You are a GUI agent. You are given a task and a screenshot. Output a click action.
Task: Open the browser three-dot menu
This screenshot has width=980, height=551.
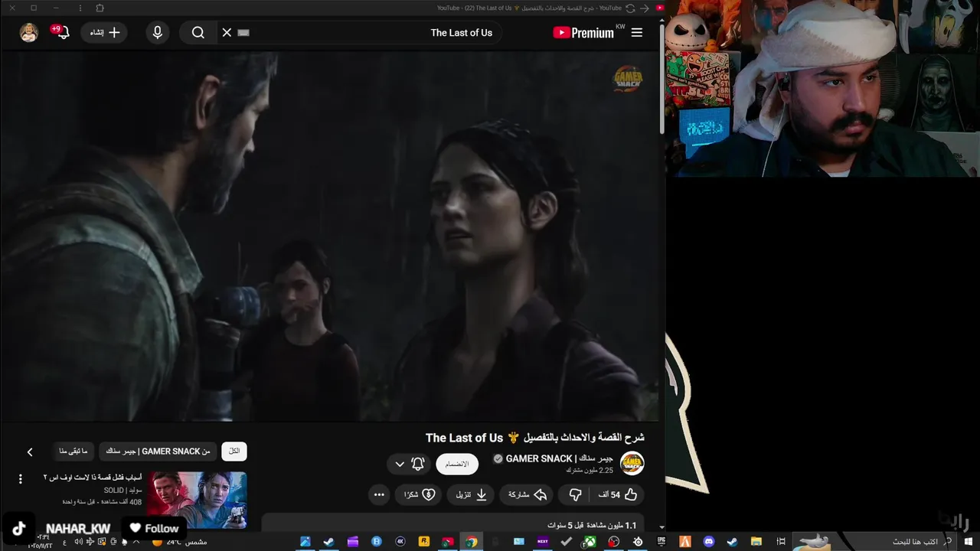click(80, 8)
